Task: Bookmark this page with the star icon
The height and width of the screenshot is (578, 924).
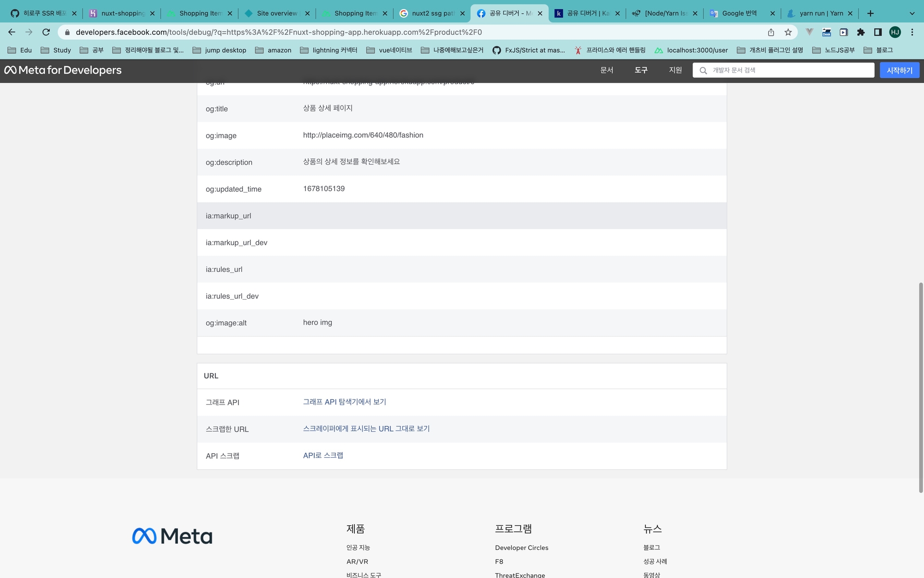Action: 788,32
